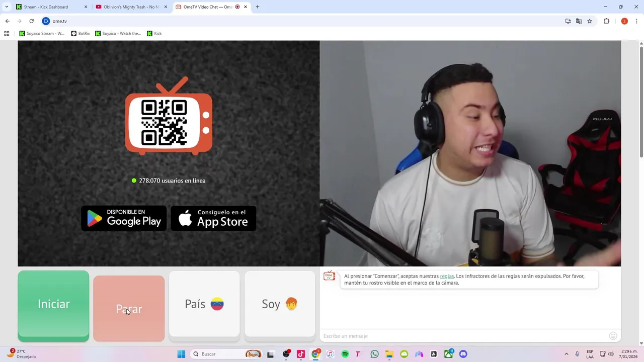
Task: Click the Escribe un mensaje chat field
Action: point(463,336)
